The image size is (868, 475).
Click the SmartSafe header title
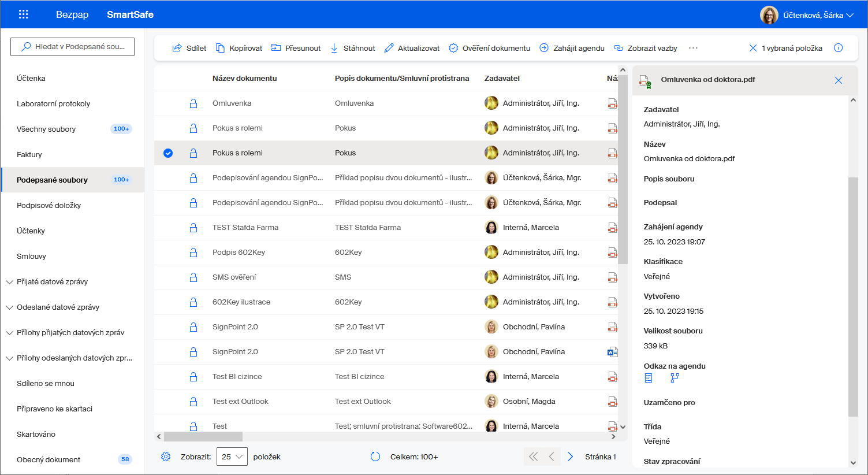pyautogui.click(x=130, y=14)
